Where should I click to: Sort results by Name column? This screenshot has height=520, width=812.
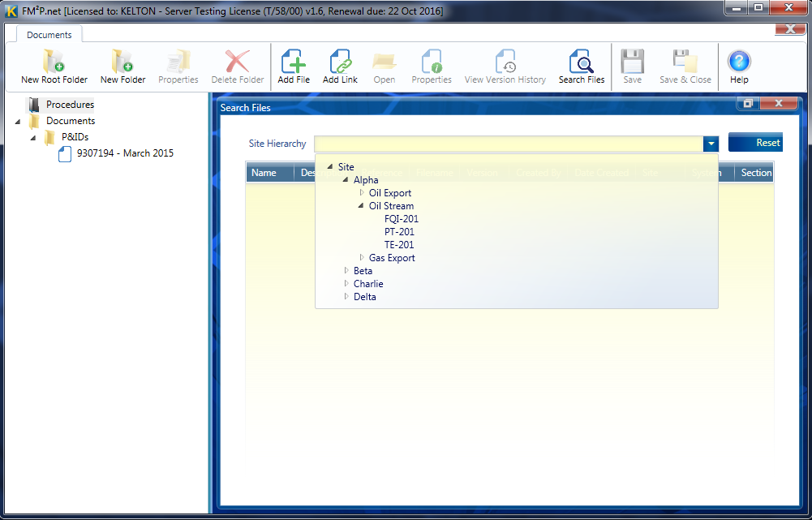pyautogui.click(x=269, y=173)
